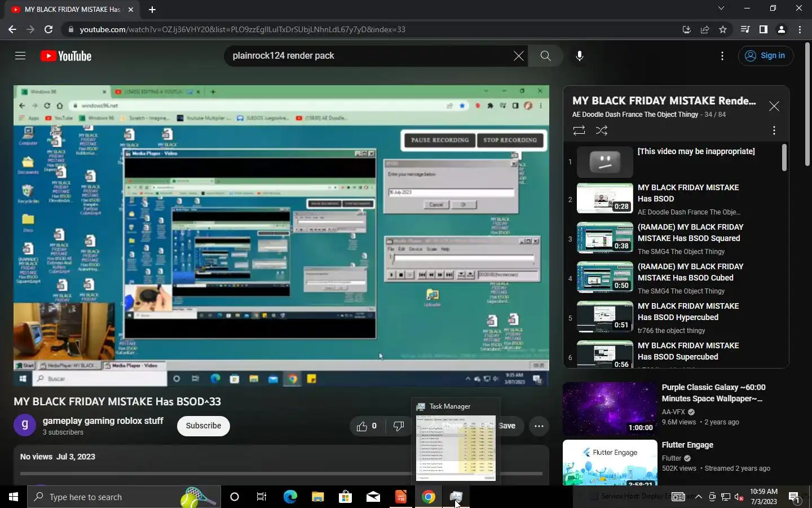812x508 pixels.
Task: Open Flutter Engage recommended video title
Action: click(687, 445)
